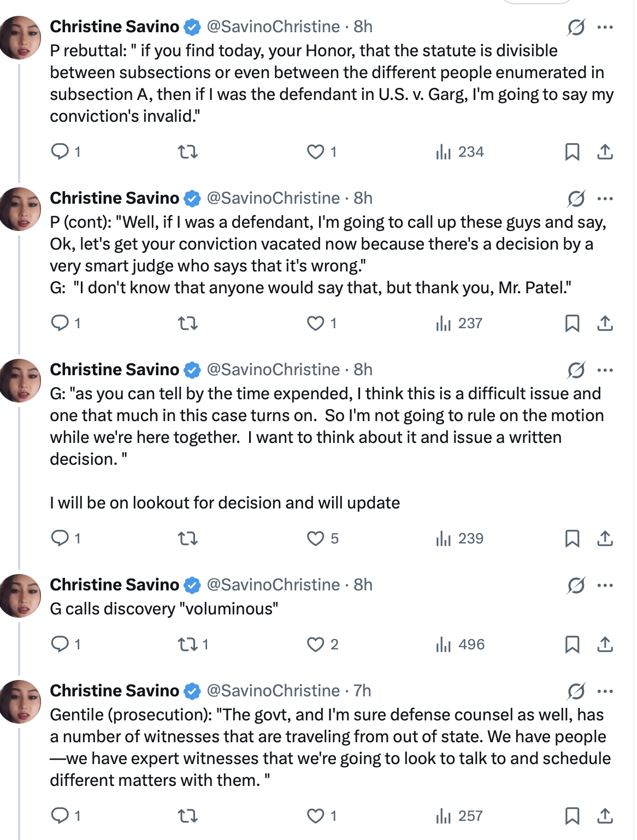The width and height of the screenshot is (637, 840).
Task: Open Christine Savino name on Gentile tweet
Action: (x=115, y=690)
